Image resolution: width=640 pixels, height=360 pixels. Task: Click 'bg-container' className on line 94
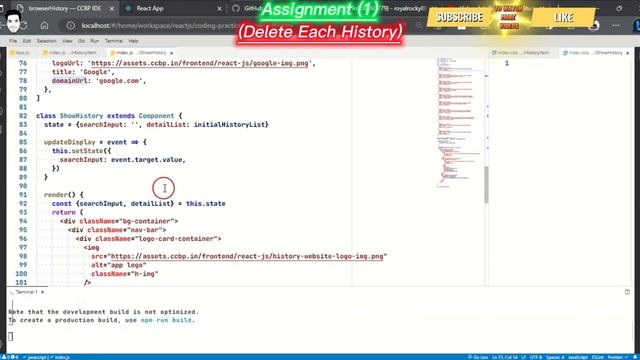pyautogui.click(x=147, y=221)
